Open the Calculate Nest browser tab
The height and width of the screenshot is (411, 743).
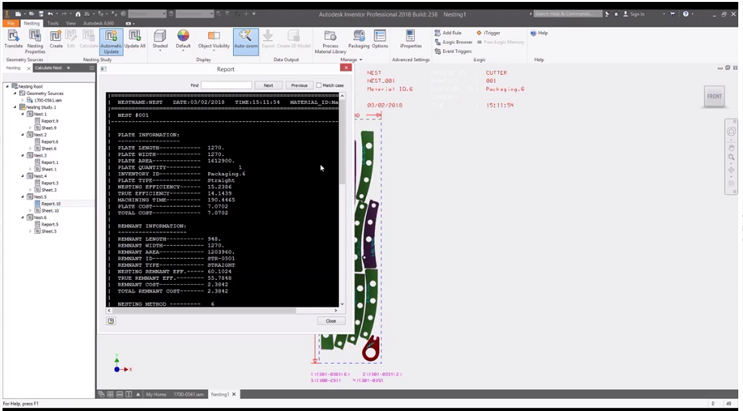coord(48,68)
